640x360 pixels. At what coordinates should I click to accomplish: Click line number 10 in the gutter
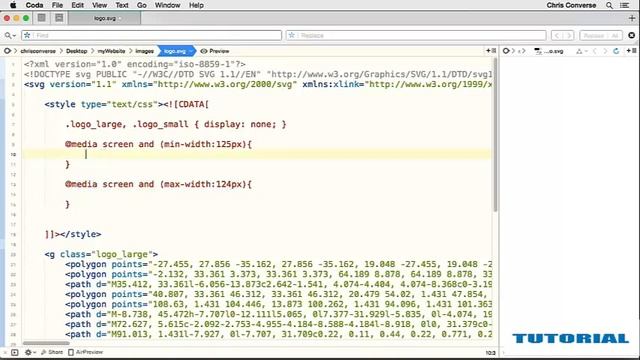[13, 155]
